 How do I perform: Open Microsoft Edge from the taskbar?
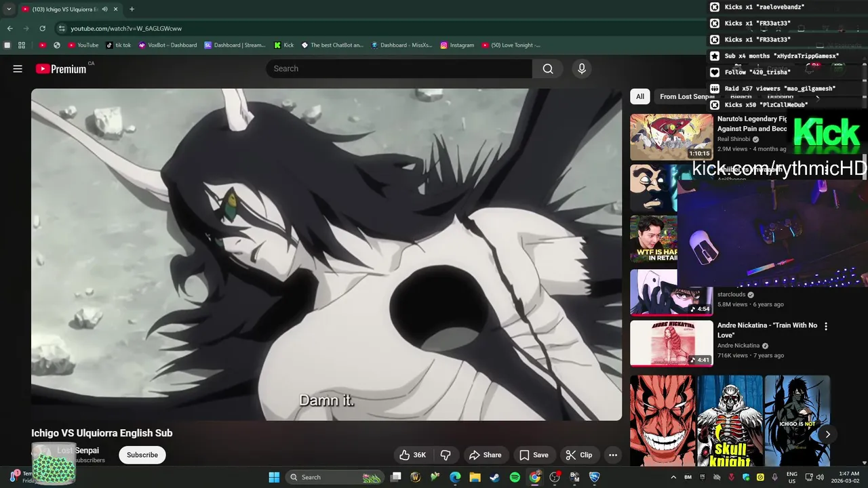click(455, 477)
